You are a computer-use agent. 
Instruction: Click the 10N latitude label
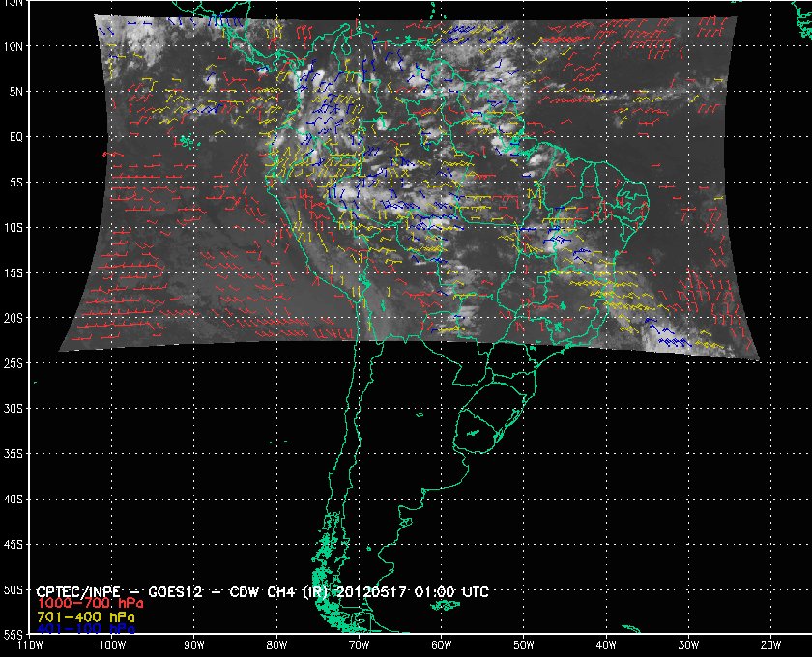click(14, 46)
